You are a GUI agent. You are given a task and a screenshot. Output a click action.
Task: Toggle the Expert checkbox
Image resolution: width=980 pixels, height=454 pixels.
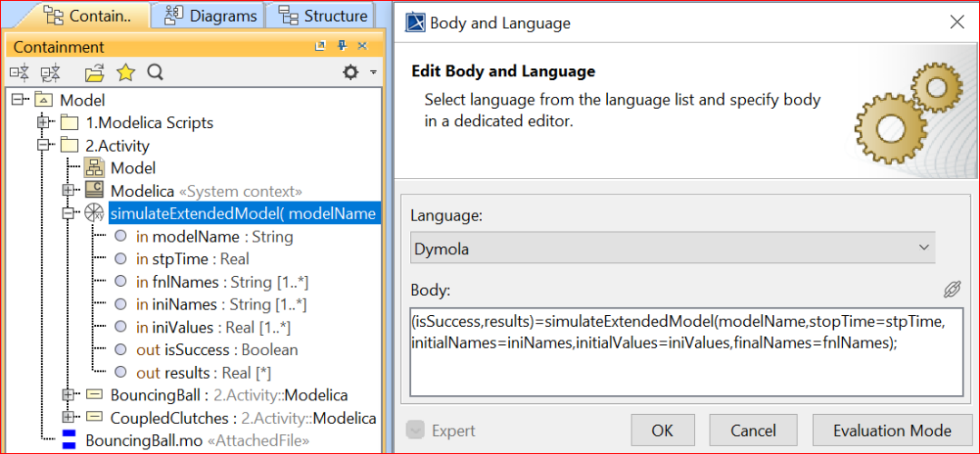tap(417, 430)
